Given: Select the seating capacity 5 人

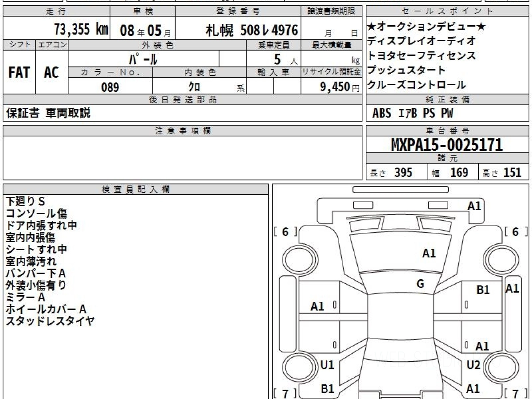Looking at the screenshot, I should point(286,59).
